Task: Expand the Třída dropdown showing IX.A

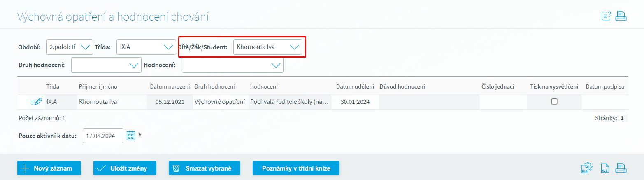Action: 146,47
